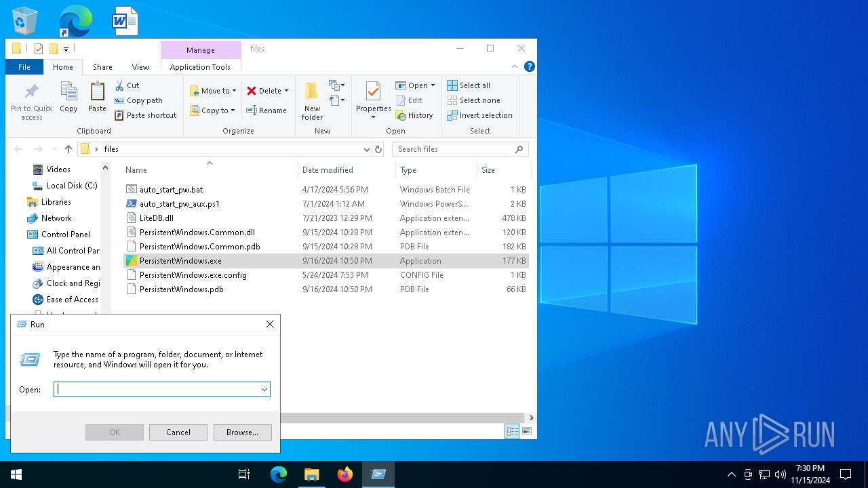The width and height of the screenshot is (868, 488).
Task: Open Task View on the taskbar
Action: pos(244,474)
